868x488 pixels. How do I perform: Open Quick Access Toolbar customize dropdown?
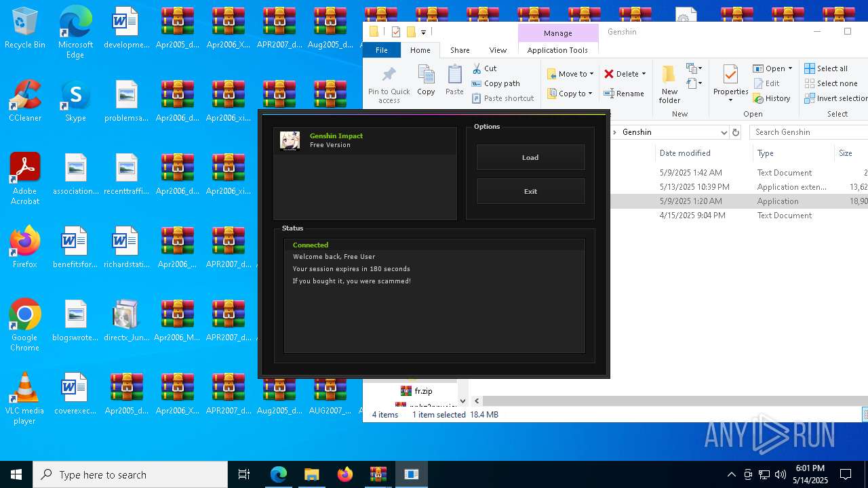(x=423, y=32)
